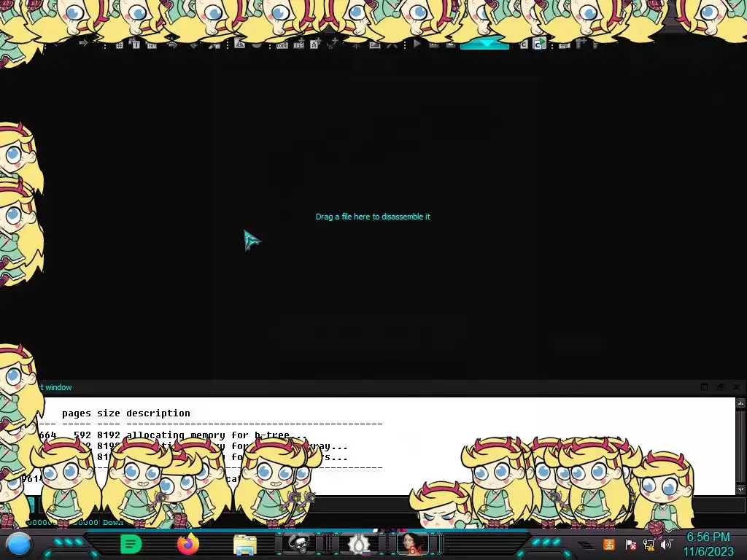Click the CODE conversion toolbar icon
This screenshot has width=747, height=560.
pyautogui.click(x=282, y=45)
